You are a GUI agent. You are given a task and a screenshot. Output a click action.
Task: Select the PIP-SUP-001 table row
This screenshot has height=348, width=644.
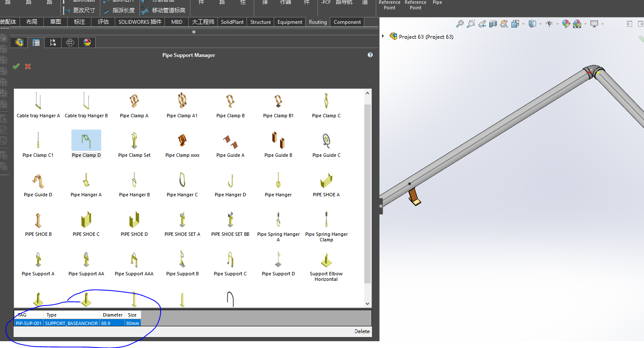pyautogui.click(x=78, y=323)
